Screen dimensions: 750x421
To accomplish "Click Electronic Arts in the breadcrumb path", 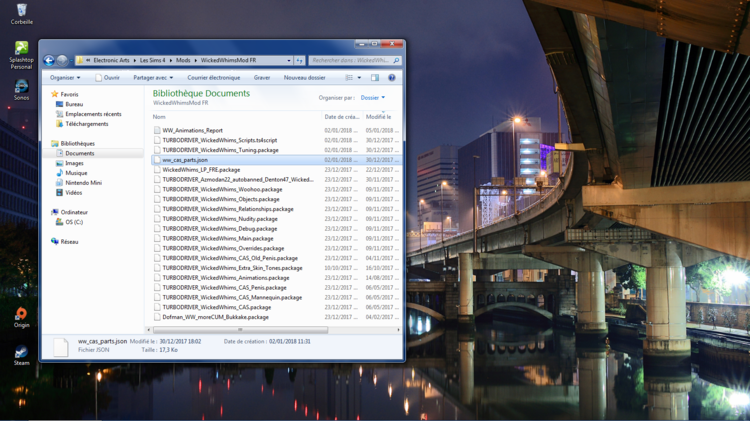I will 111,60.
